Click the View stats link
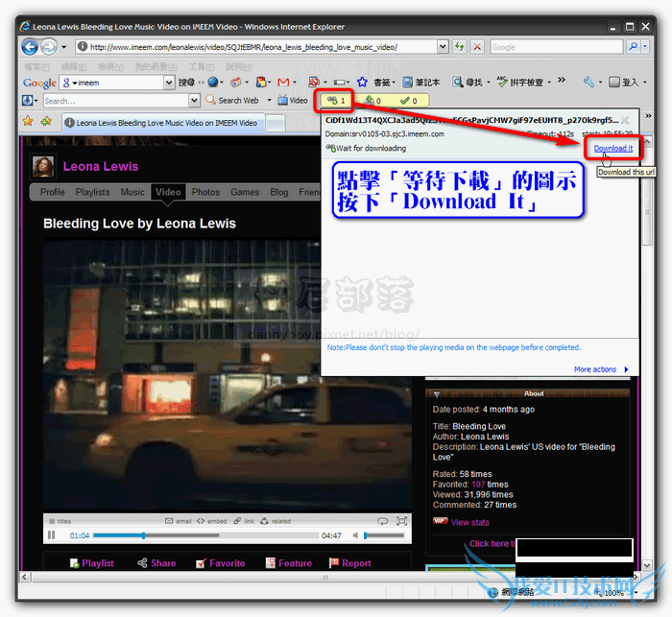This screenshot has height=617, width=672. 470,522
